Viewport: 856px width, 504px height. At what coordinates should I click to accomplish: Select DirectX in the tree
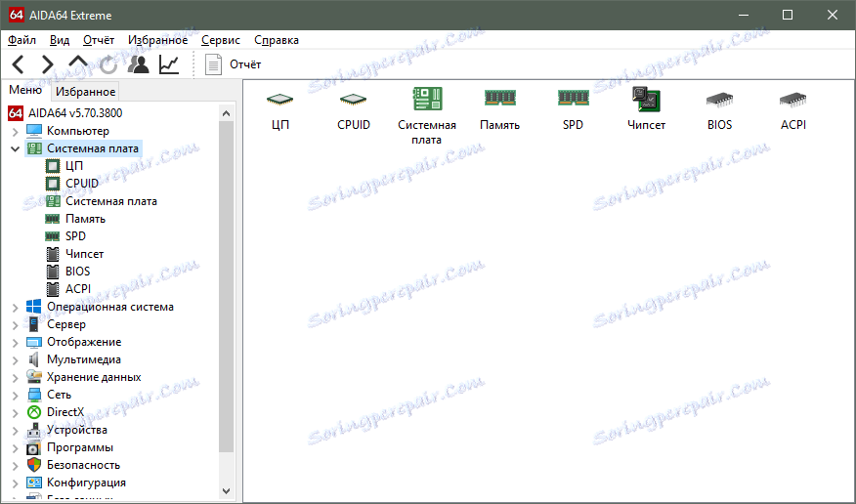coord(65,412)
